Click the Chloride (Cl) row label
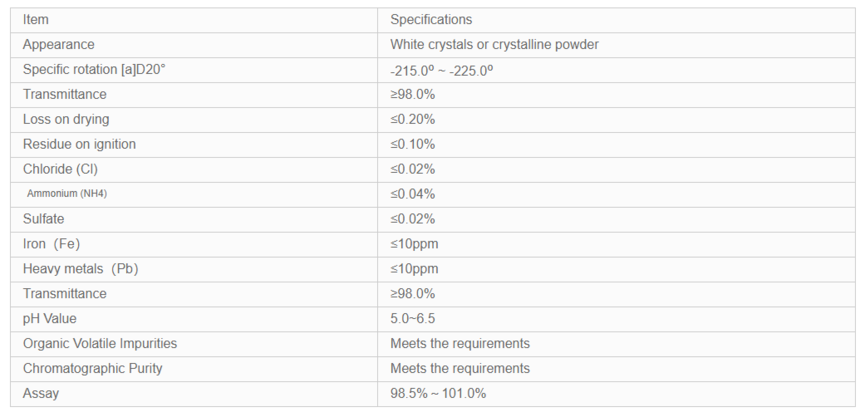The height and width of the screenshot is (417, 860). coord(60,169)
